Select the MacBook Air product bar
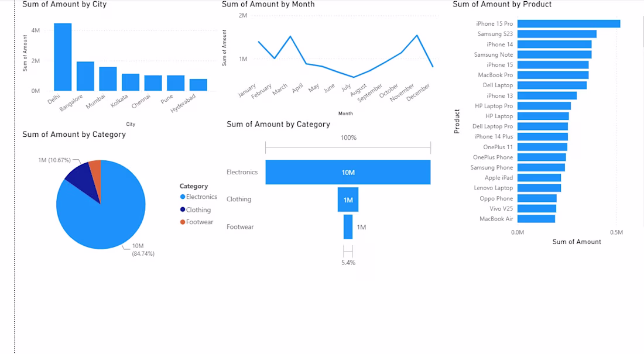Screen dimensions: 644x354 pos(536,219)
